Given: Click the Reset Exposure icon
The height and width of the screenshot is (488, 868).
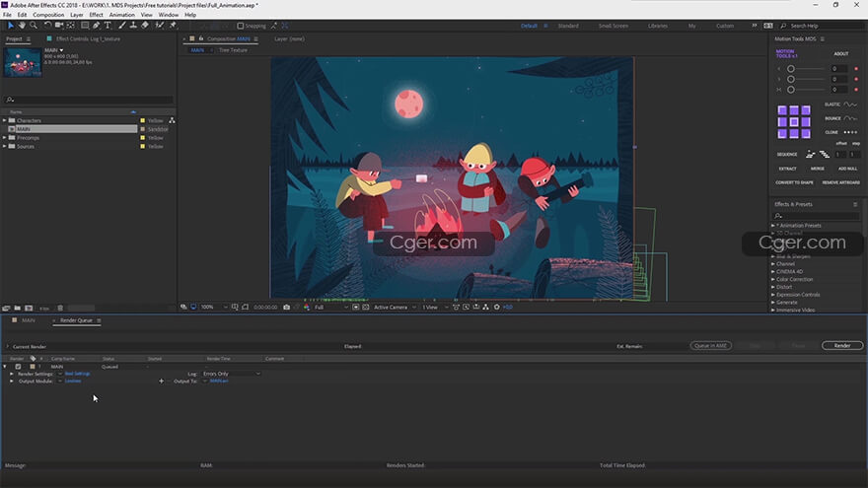Looking at the screenshot, I should coord(496,307).
